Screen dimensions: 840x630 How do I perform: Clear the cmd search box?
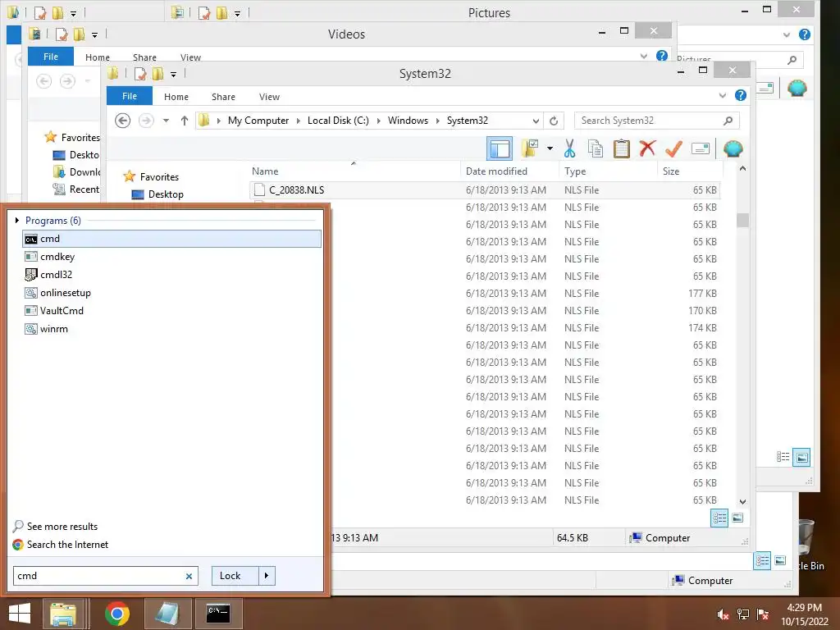click(189, 577)
